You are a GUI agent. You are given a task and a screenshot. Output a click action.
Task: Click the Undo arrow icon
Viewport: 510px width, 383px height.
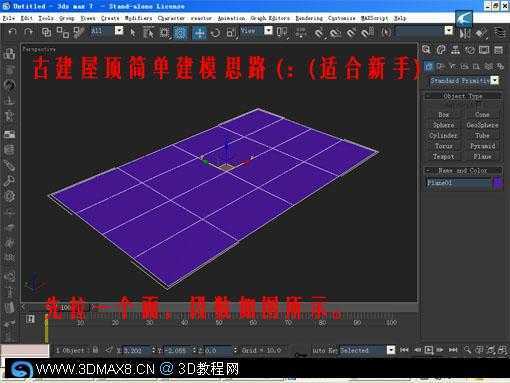click(12, 32)
